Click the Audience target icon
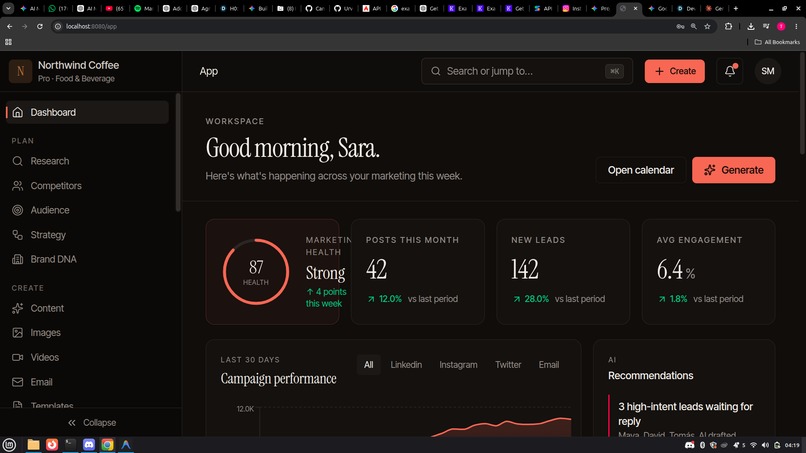Screen dimensions: 806x453 click(17, 210)
